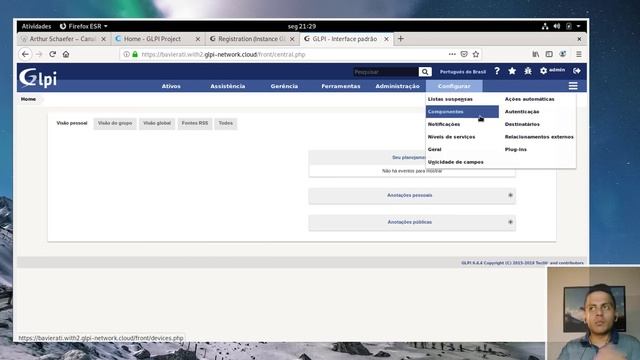The image size is (640, 360).
Task: Click the padlock site security icon
Action: (135, 54)
